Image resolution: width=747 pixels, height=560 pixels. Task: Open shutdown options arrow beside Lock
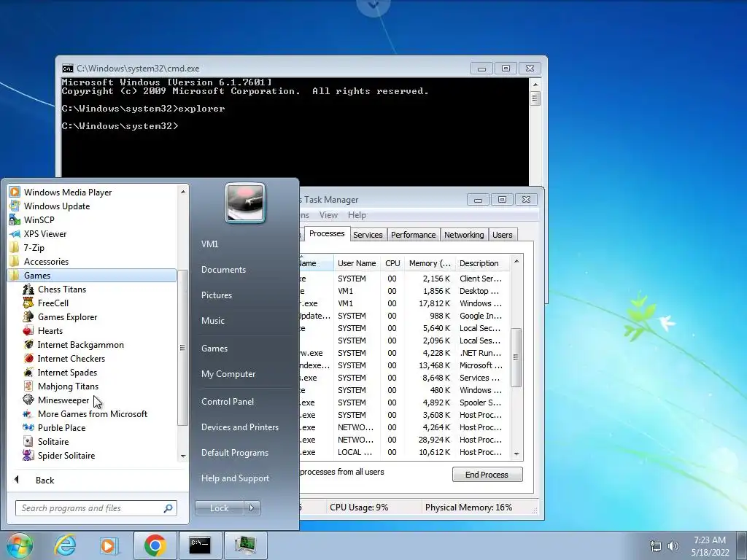pyautogui.click(x=252, y=508)
